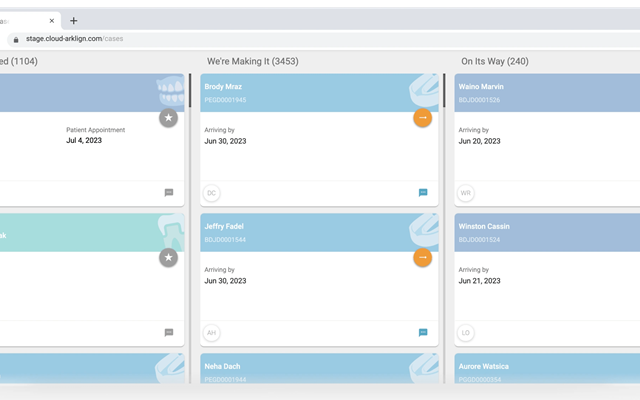Star the Jul 4, 2023 appointment card
The width and height of the screenshot is (640, 400).
(168, 118)
